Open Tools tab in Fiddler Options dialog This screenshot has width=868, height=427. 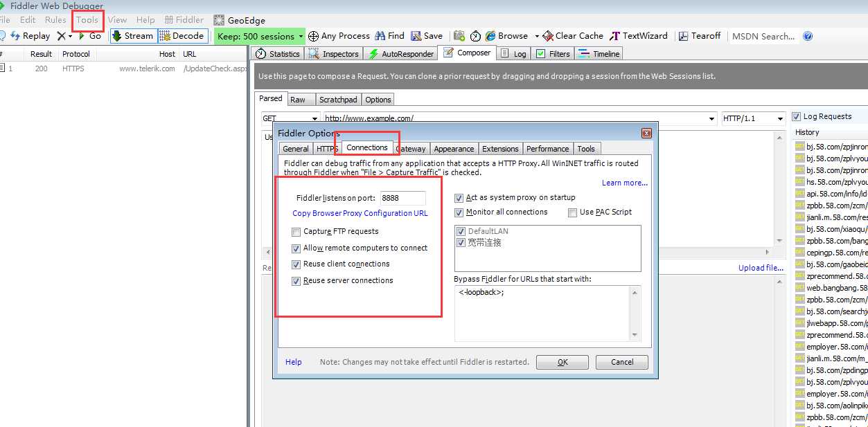coord(586,149)
